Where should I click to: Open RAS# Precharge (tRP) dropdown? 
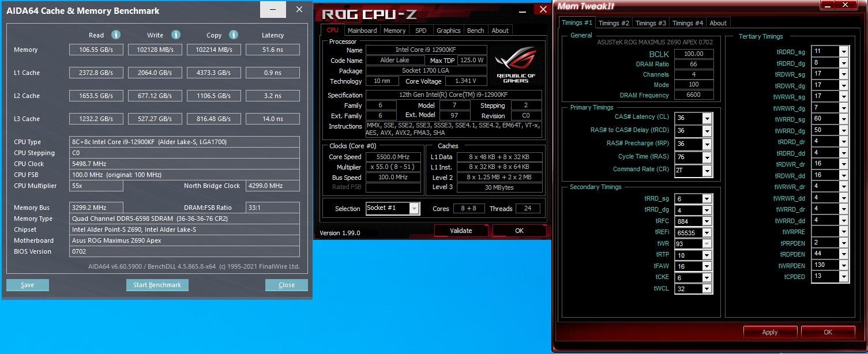pos(707,144)
